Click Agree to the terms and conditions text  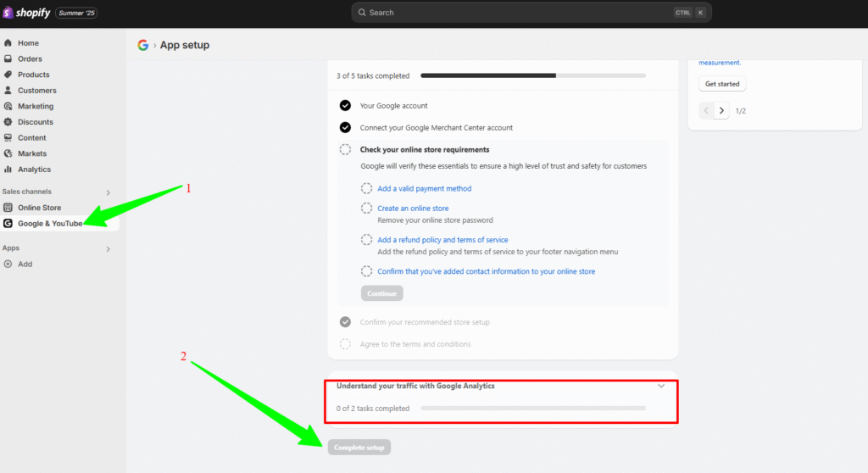(x=415, y=344)
